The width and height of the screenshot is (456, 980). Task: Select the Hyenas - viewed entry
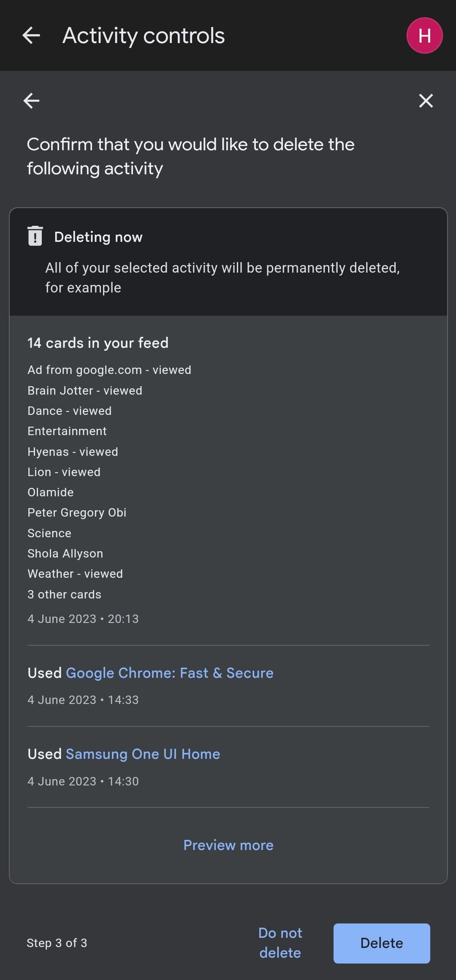point(73,452)
